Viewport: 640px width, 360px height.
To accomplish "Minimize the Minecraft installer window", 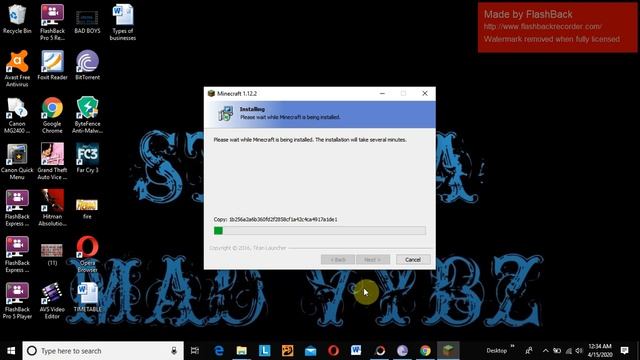I will (x=382, y=93).
